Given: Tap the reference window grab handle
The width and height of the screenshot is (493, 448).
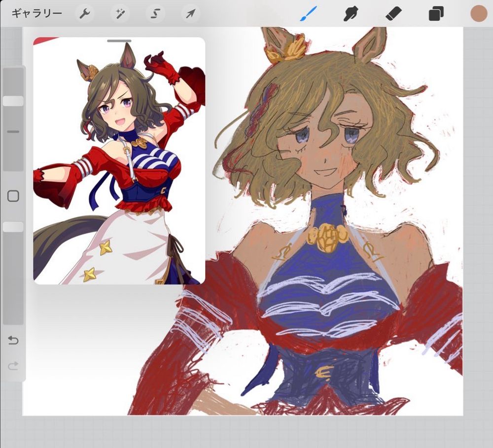Looking at the screenshot, I should [119, 41].
